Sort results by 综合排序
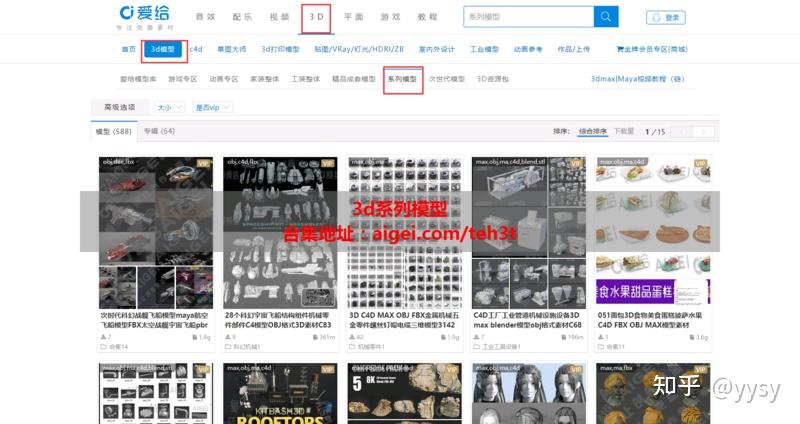The width and height of the screenshot is (800, 424). [x=593, y=132]
